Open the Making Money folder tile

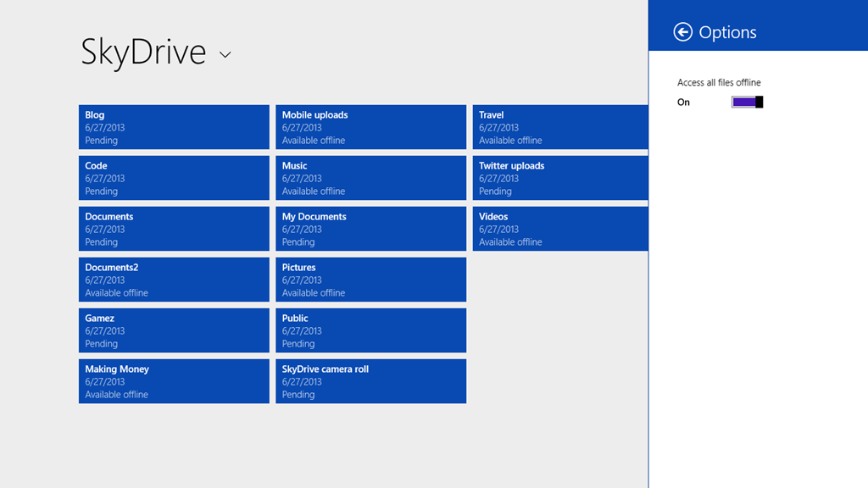[174, 381]
